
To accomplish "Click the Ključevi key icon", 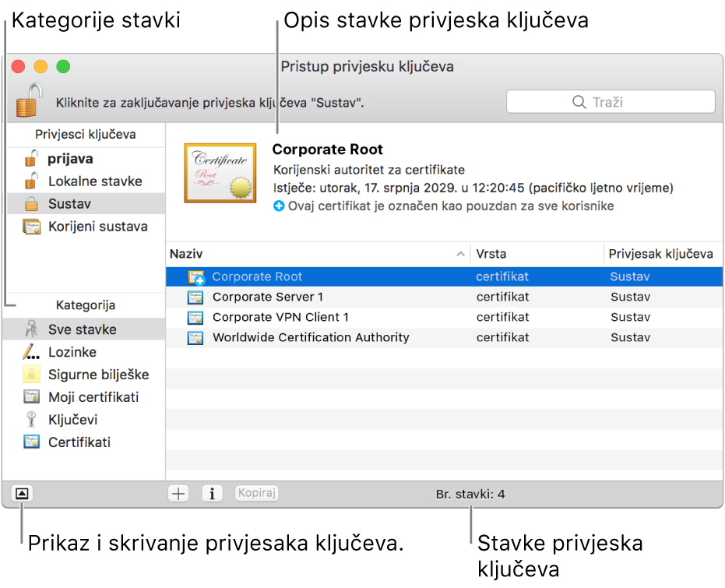I will (31, 419).
